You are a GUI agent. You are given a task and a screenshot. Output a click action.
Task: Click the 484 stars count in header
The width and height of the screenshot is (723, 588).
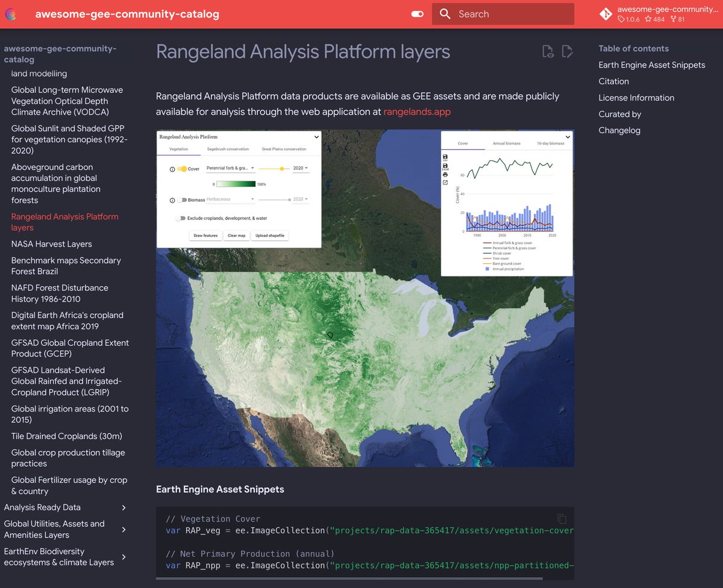(x=654, y=19)
